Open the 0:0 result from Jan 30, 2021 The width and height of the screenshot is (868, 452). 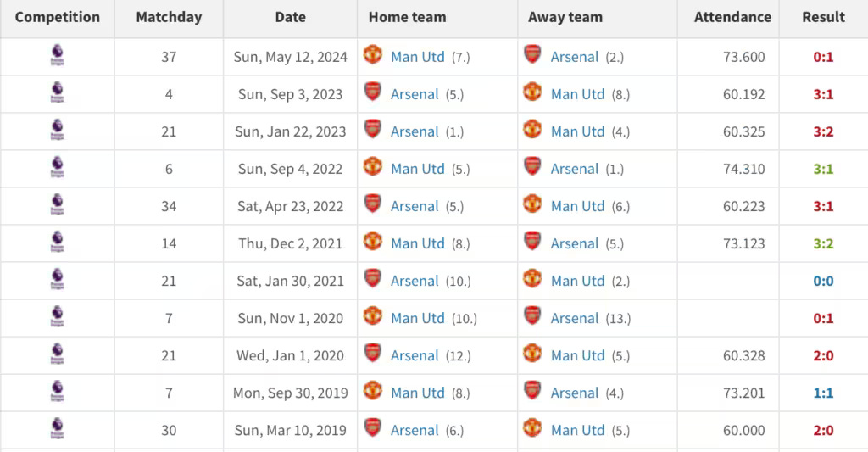823,282
